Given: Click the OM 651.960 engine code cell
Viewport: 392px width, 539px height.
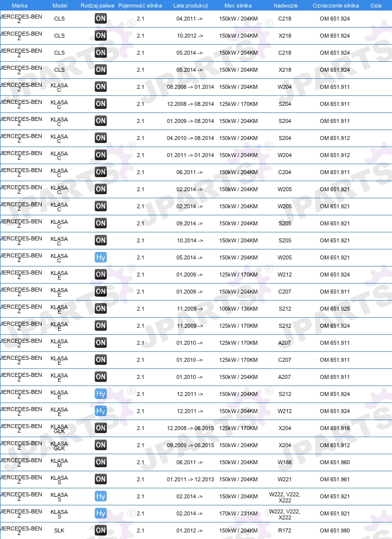Looking at the screenshot, I should pyautogui.click(x=335, y=462).
